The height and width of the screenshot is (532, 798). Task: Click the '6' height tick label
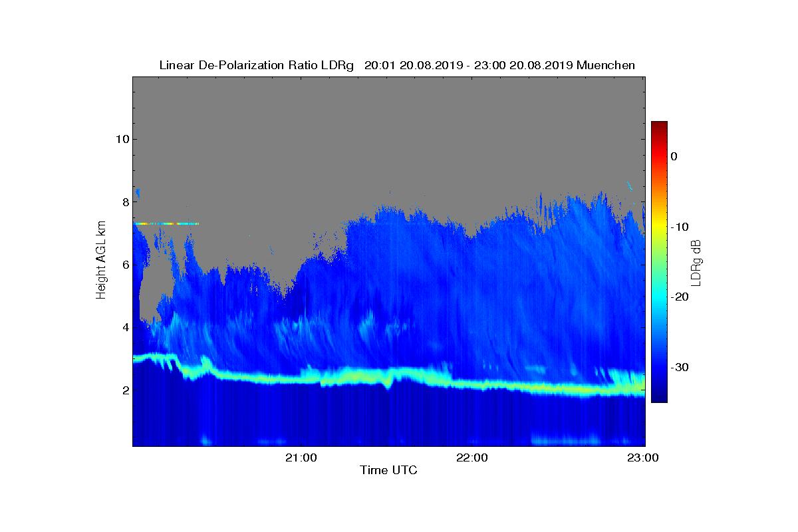click(x=124, y=265)
